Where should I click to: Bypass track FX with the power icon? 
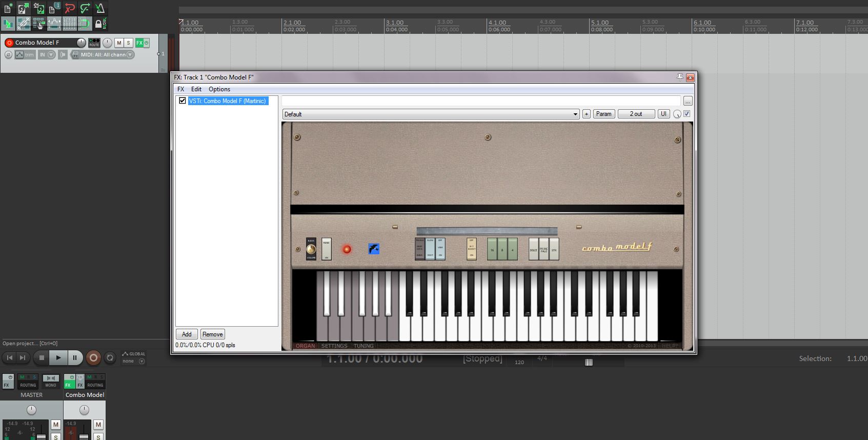tap(147, 43)
